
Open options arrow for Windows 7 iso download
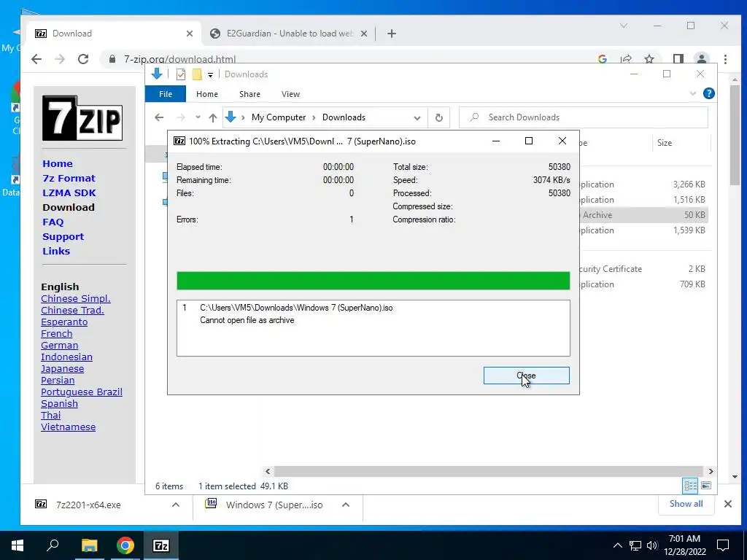pos(346,505)
